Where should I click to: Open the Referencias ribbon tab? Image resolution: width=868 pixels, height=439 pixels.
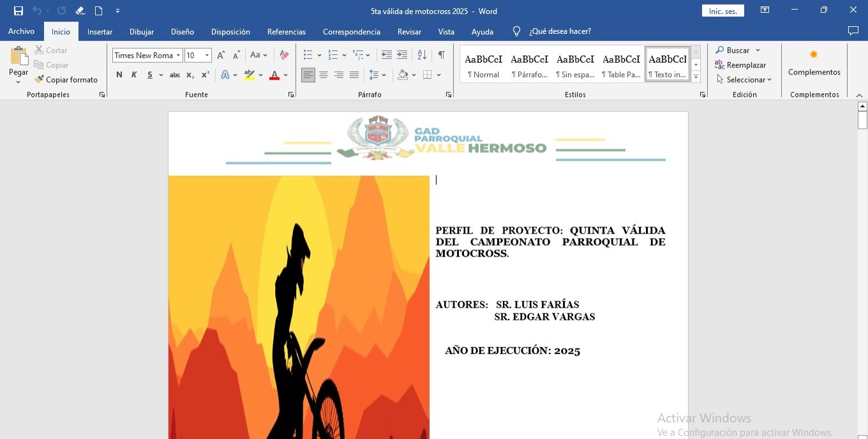coord(286,31)
